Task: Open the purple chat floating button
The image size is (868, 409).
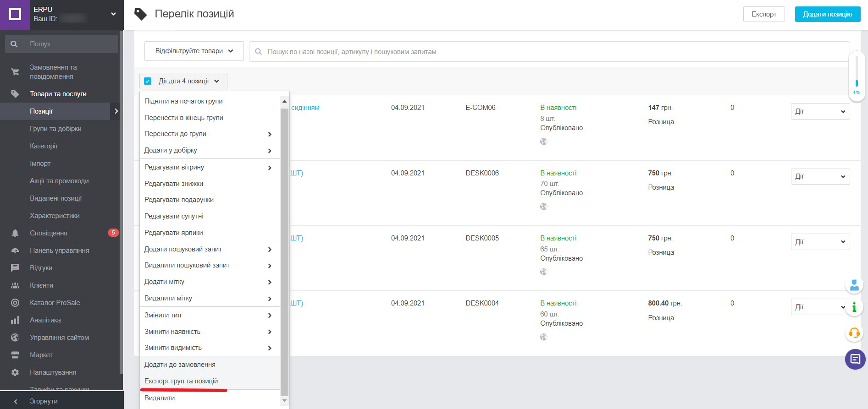Action: (x=855, y=359)
